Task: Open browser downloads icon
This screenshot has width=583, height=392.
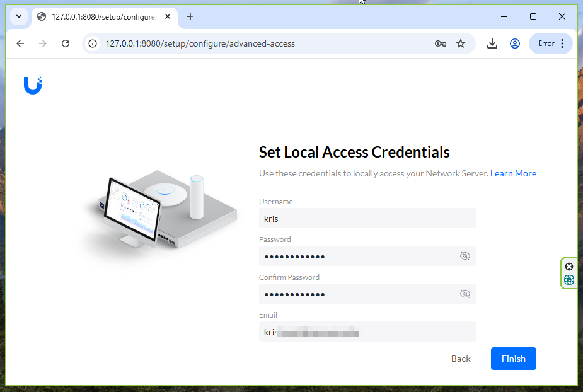Action: [492, 43]
